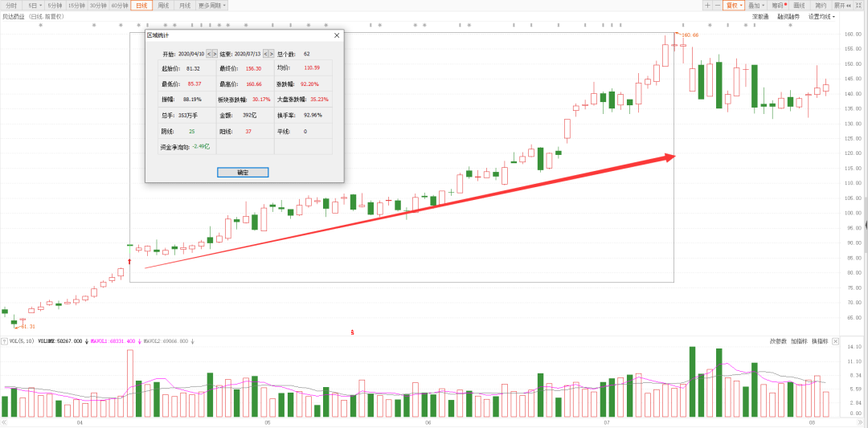
Task: Click the fullscreen expand icon at top right
Action: (862, 5)
